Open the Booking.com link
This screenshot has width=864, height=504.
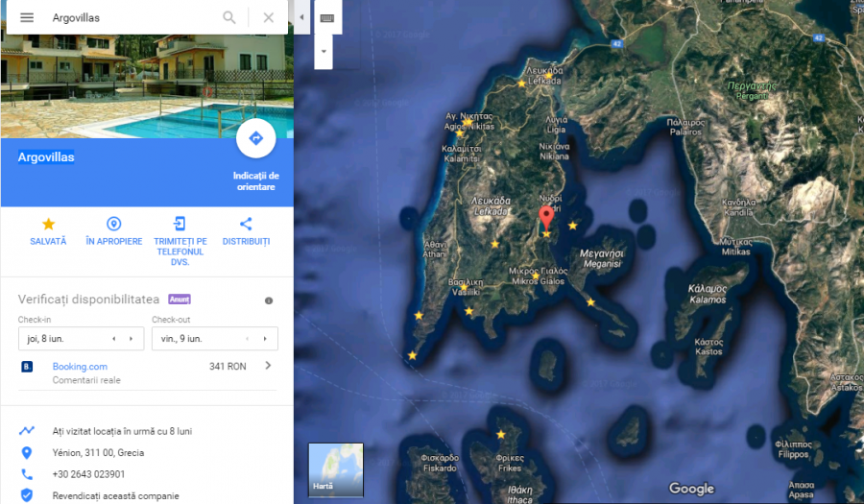(x=80, y=367)
